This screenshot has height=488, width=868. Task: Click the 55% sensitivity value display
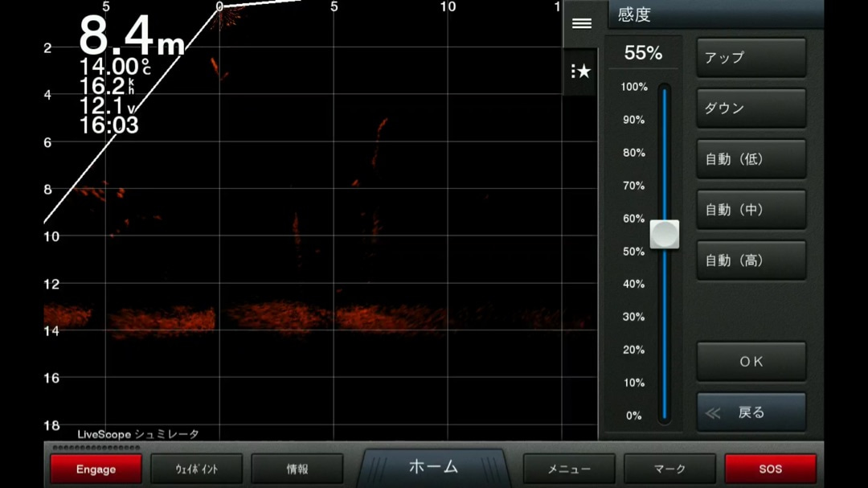click(643, 54)
